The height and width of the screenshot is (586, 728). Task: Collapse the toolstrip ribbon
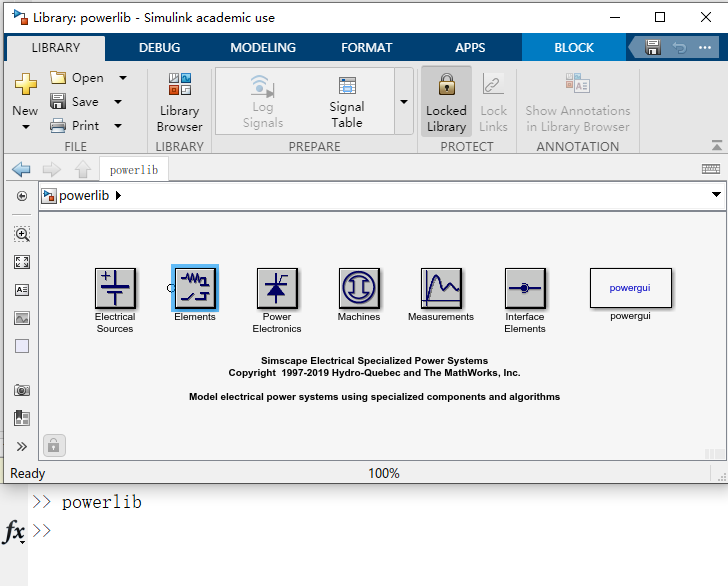pos(717,146)
